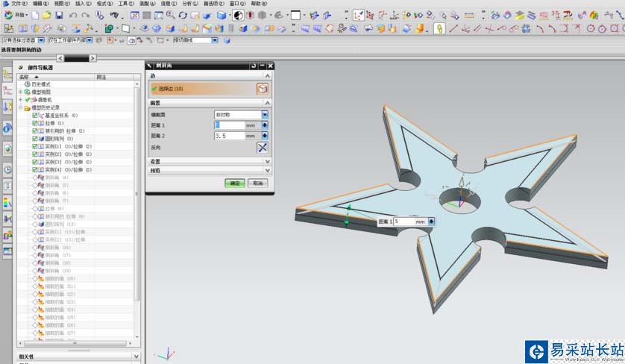625x364 pixels.
Task: Click the Sketch icon on feature toolbar
Action: point(9,28)
